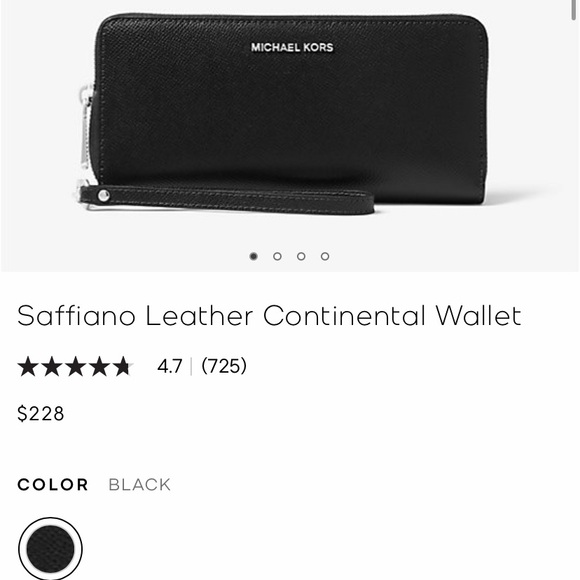Click the Saffiano Leather Continental Wallet title

269,316
